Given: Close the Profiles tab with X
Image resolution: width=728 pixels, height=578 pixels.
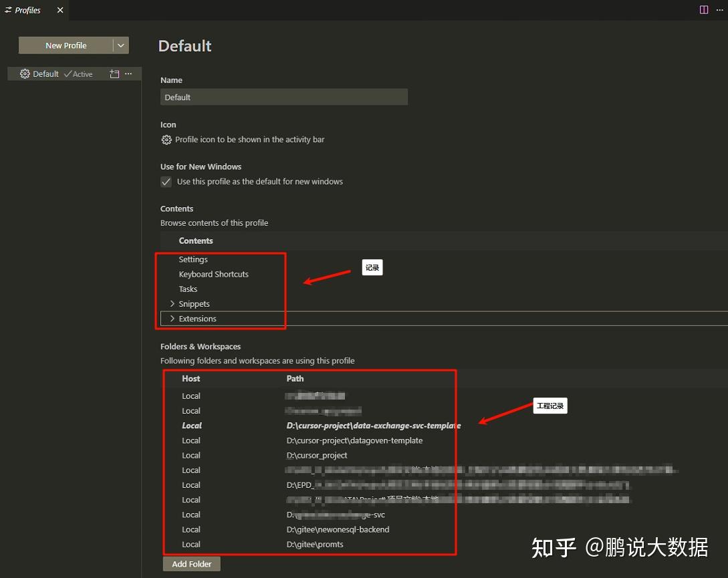Looking at the screenshot, I should tap(60, 10).
